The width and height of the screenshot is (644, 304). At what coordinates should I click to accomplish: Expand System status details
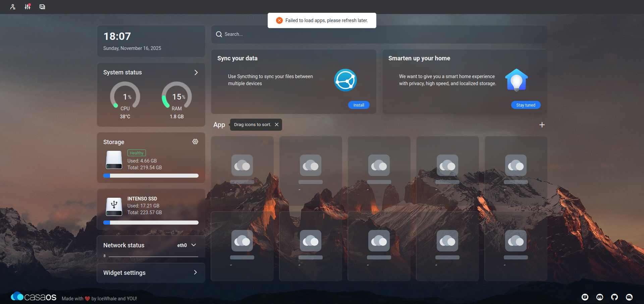point(196,72)
